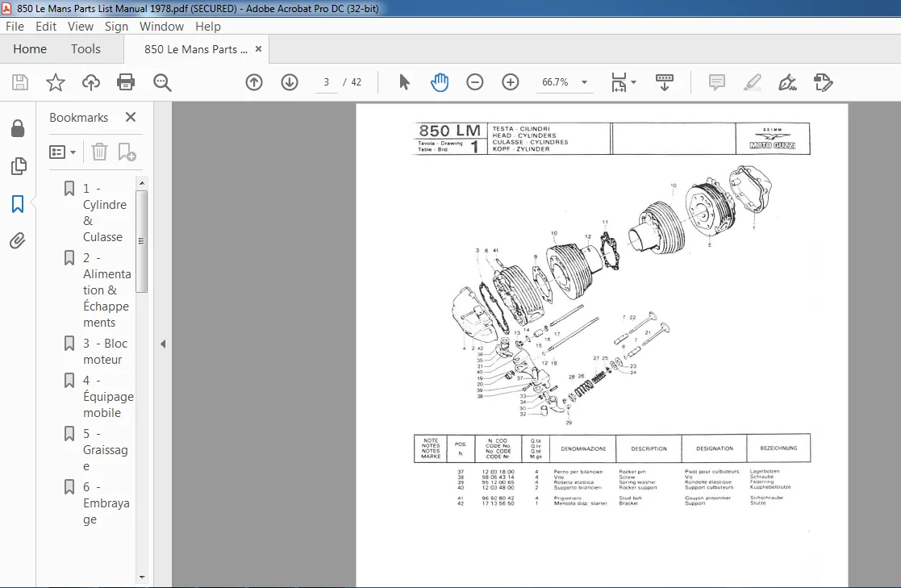
Task: Open bookmark options dropdown menu
Action: 63,152
